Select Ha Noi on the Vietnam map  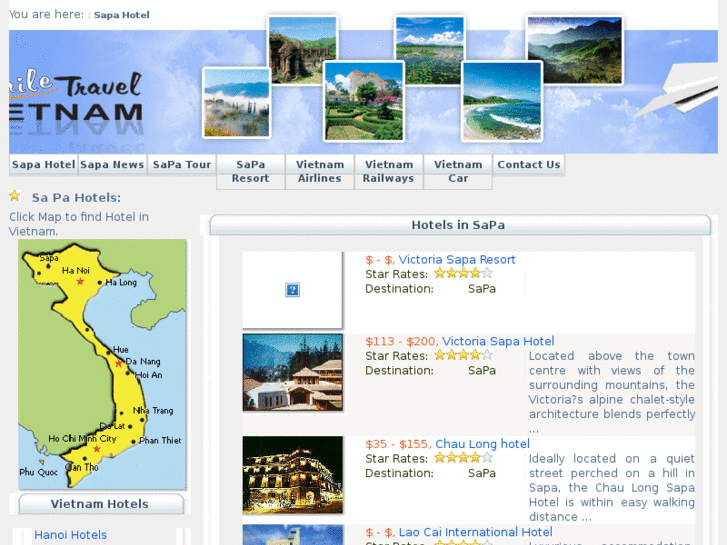(76, 270)
